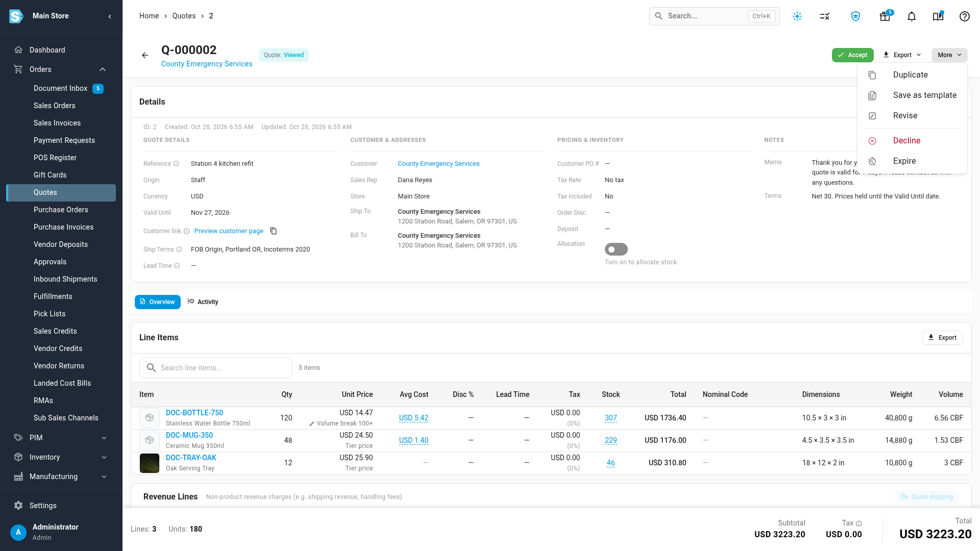The height and width of the screenshot is (551, 980).
Task: Click the info icon next to Customer link
Action: point(186,231)
